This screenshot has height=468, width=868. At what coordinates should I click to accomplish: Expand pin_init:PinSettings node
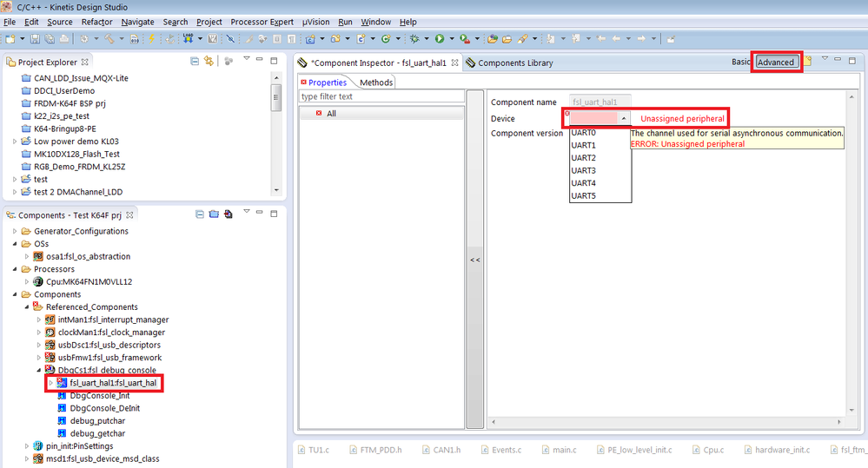click(27, 446)
